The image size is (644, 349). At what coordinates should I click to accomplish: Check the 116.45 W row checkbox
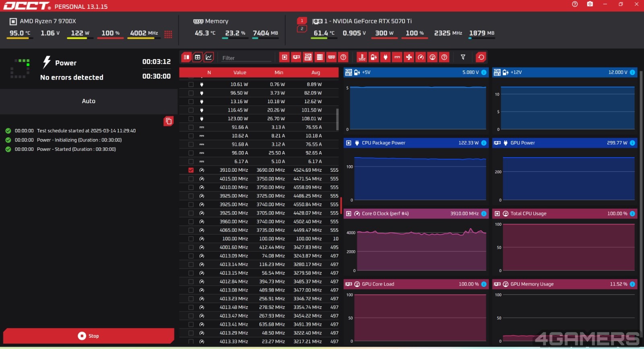(191, 110)
